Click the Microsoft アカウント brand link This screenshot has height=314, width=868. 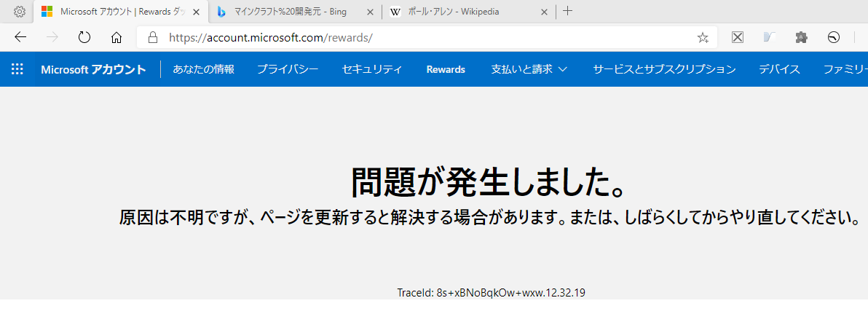[x=93, y=69]
